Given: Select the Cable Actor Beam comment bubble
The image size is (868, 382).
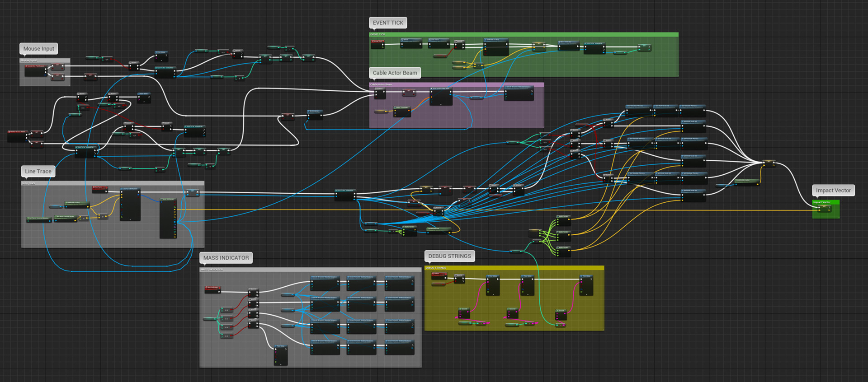Looking at the screenshot, I should tap(395, 73).
